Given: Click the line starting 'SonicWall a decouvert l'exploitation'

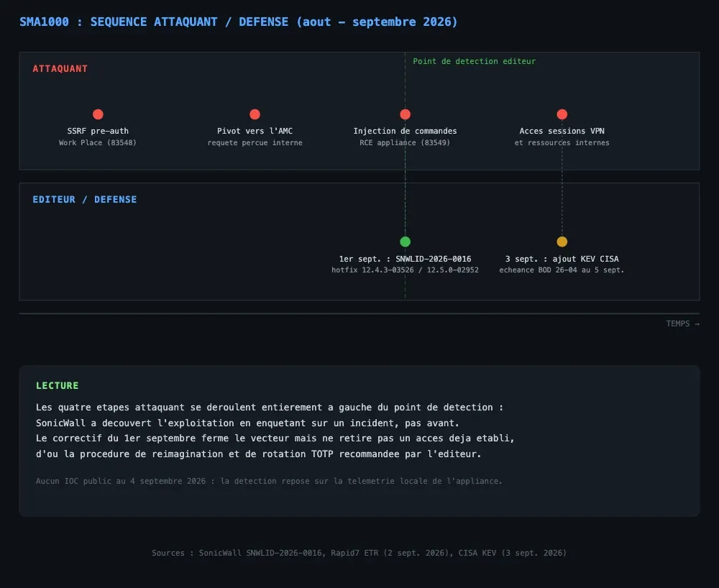Looking at the screenshot, I should pos(247,423).
